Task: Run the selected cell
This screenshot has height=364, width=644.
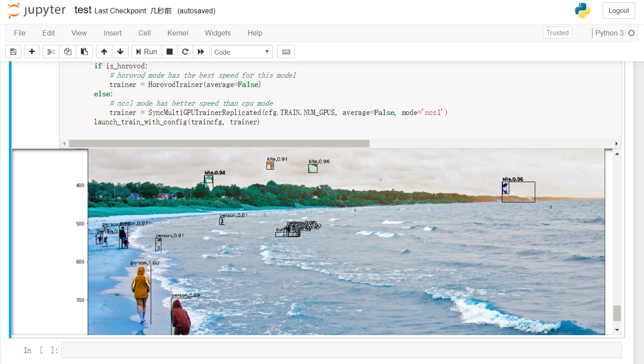Action: pos(147,51)
